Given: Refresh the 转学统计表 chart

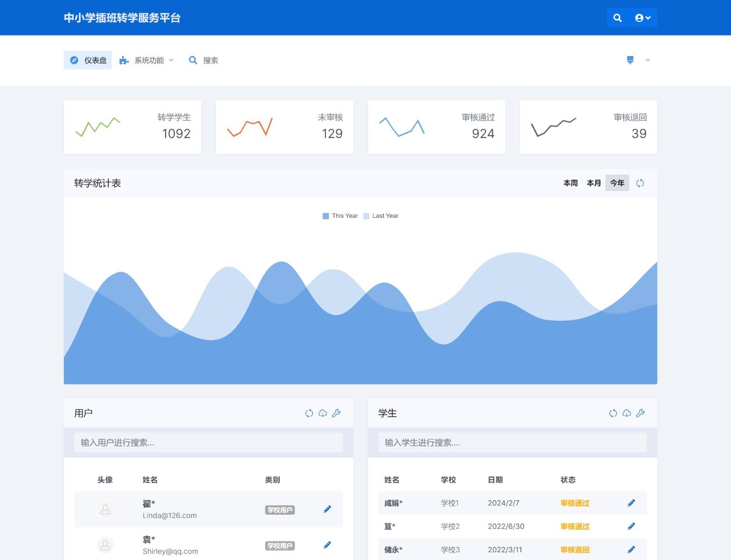Looking at the screenshot, I should pos(640,183).
